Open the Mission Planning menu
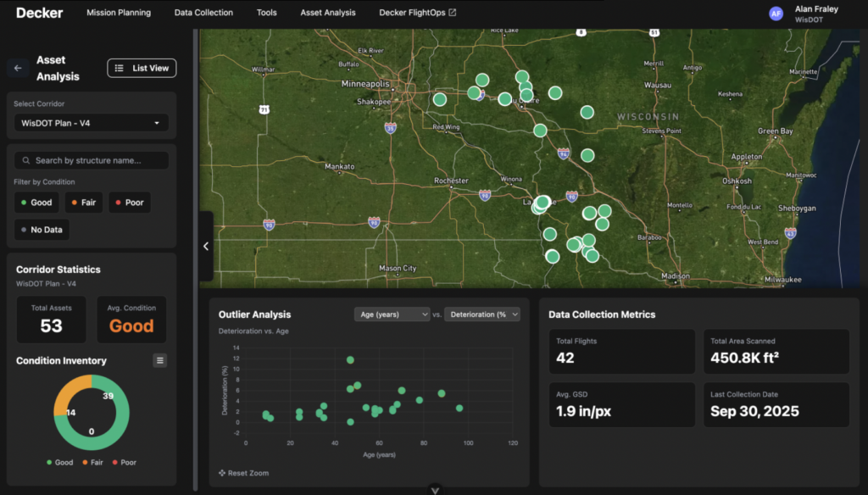Screen dimensions: 868x495 119,13
